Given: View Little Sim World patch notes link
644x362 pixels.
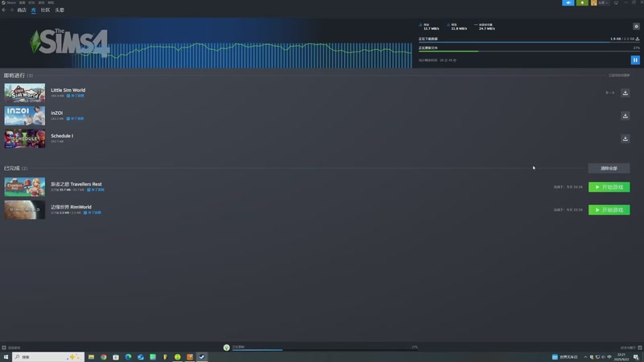Looking at the screenshot, I should click(x=76, y=96).
